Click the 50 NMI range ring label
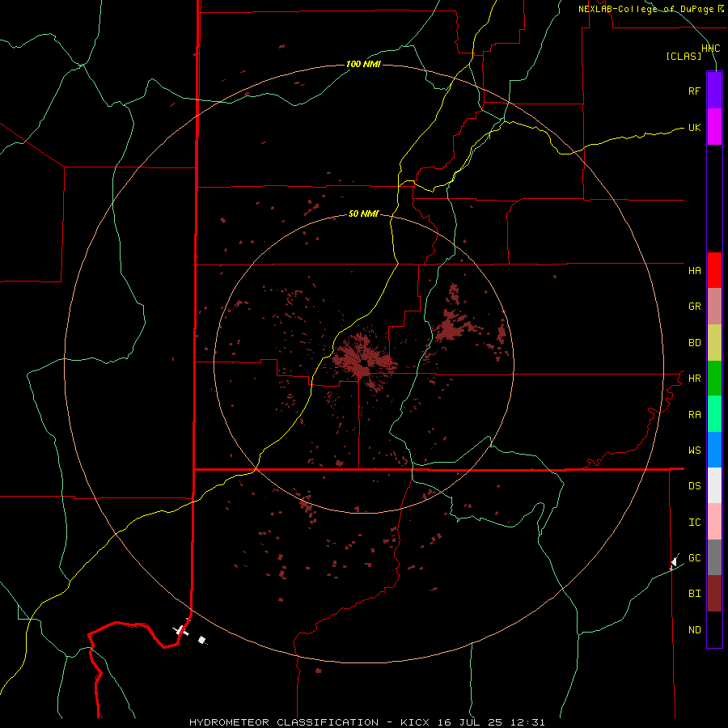 point(363,214)
